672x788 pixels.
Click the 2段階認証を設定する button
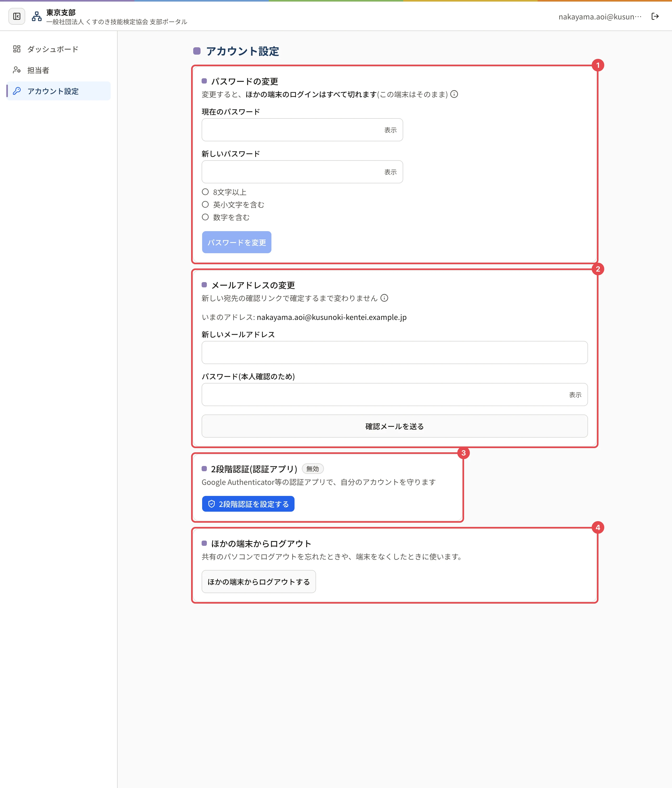(x=248, y=504)
